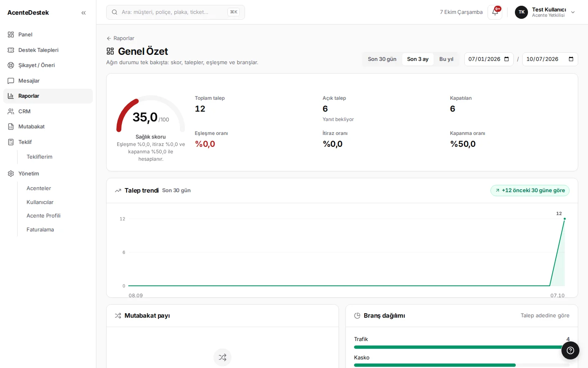Open Destek Talepleri ticket icon
588x368 pixels.
[x=11, y=50]
